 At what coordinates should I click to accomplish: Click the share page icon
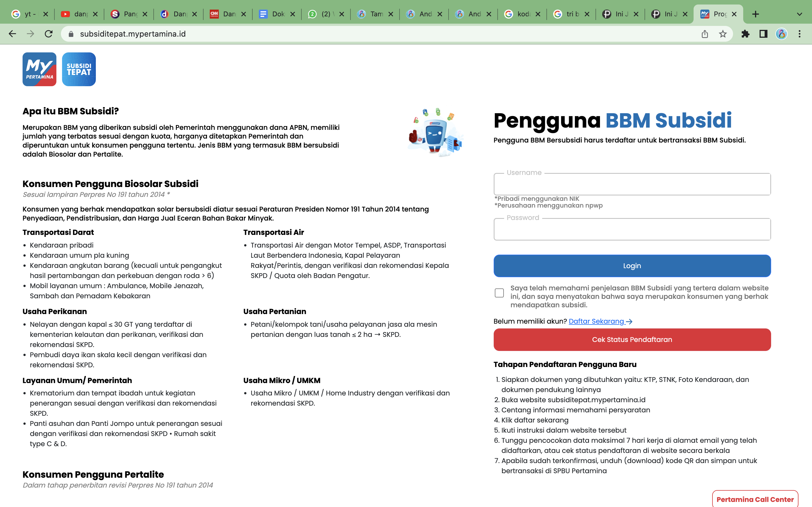tap(704, 34)
